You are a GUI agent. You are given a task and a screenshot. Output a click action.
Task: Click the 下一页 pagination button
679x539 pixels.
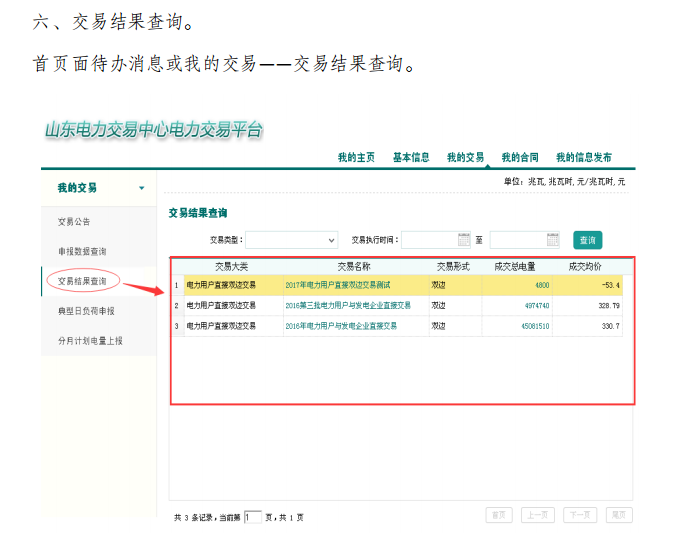pos(578,515)
